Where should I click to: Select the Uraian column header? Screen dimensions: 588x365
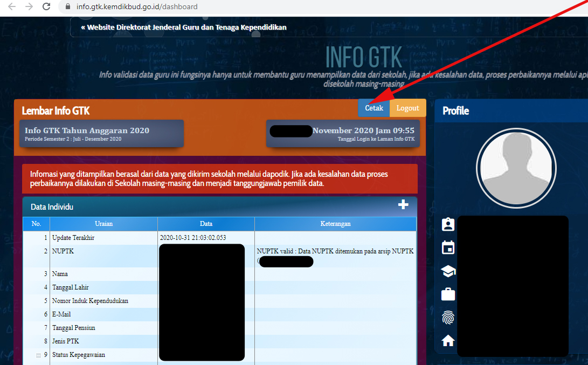click(103, 224)
